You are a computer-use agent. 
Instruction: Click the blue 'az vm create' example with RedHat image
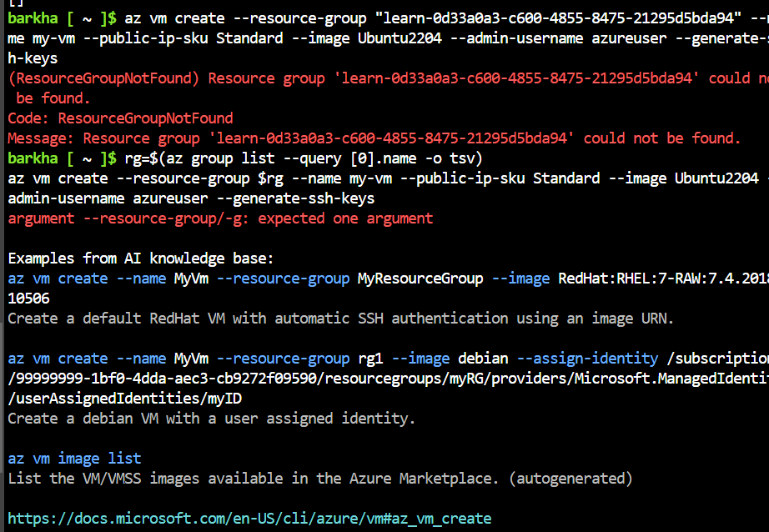[57, 278]
